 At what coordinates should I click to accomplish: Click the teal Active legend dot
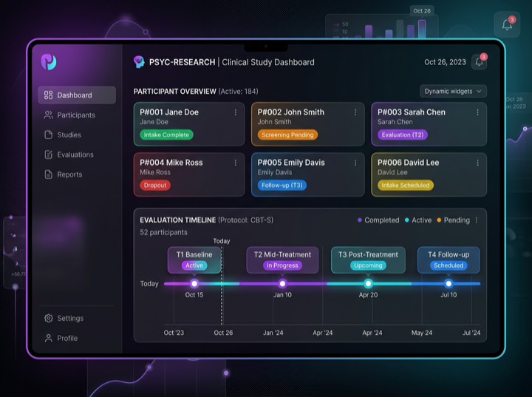click(x=407, y=220)
